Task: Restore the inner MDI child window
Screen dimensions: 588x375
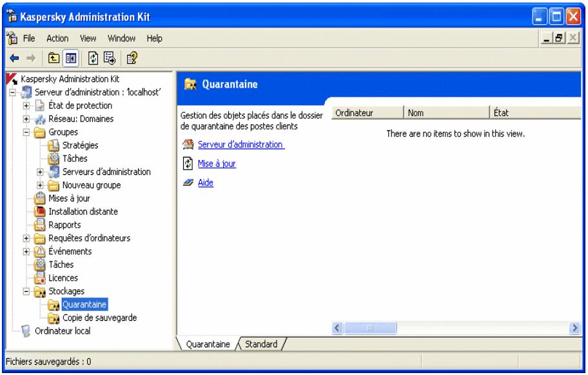Action: pyautogui.click(x=559, y=38)
